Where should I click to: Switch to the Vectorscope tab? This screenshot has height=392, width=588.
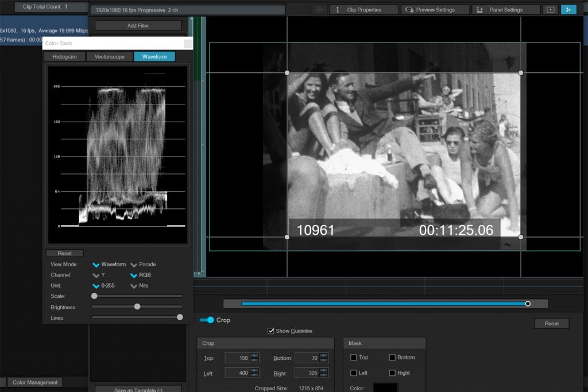tap(109, 57)
